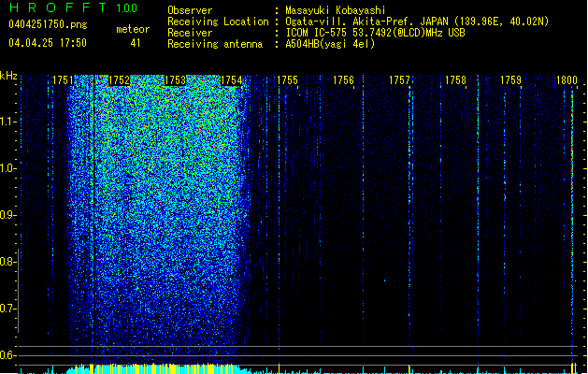Viewport: 588px width, 374px height.
Task: Click the Observer label
Action: click(x=190, y=10)
